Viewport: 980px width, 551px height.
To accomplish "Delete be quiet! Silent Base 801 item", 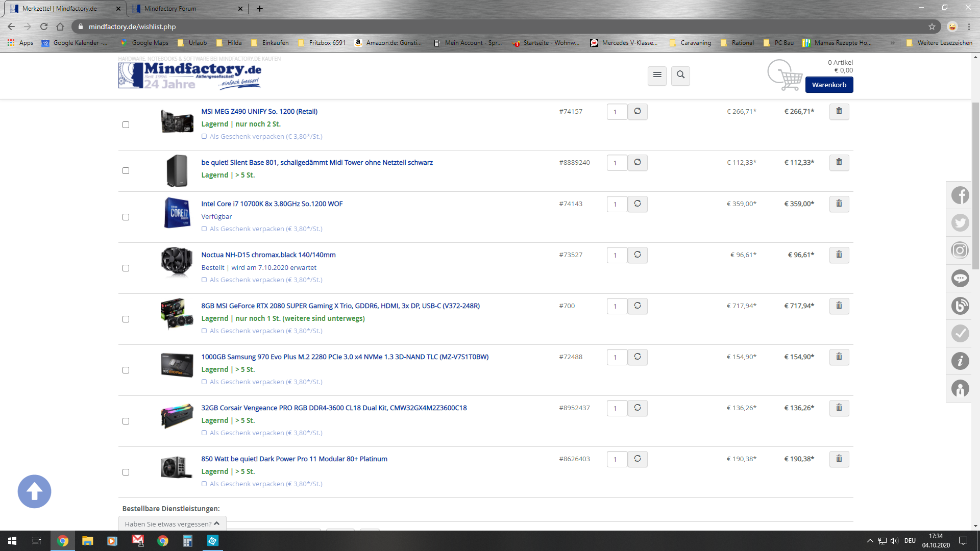I will pyautogui.click(x=839, y=162).
